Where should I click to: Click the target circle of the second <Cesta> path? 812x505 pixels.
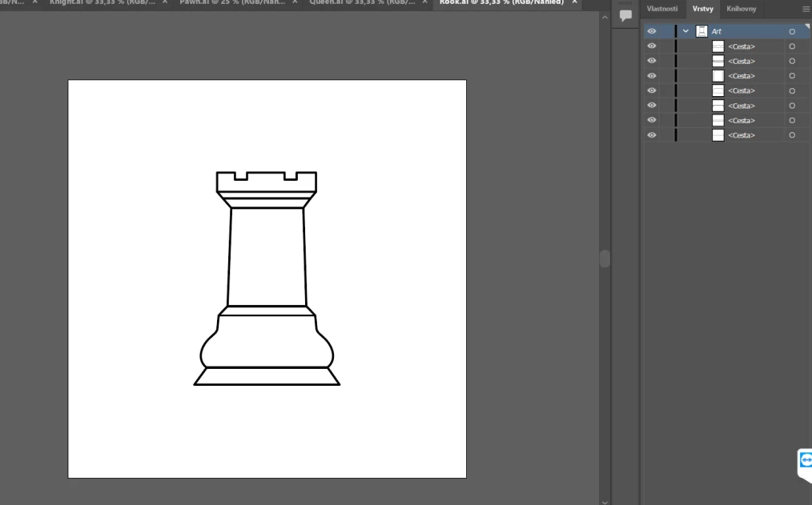792,61
